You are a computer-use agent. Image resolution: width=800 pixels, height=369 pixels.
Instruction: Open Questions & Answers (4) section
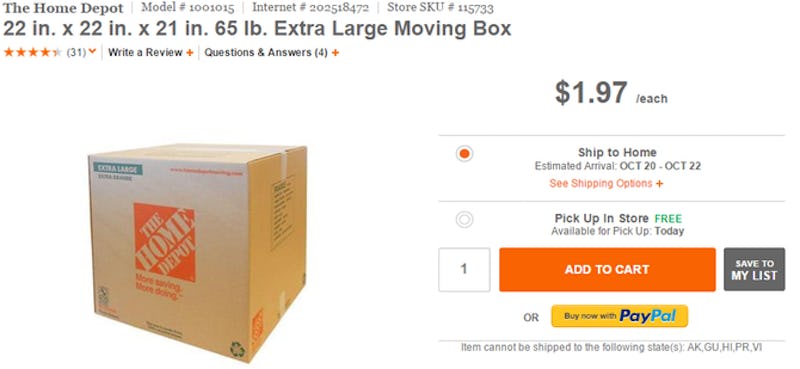click(x=266, y=52)
